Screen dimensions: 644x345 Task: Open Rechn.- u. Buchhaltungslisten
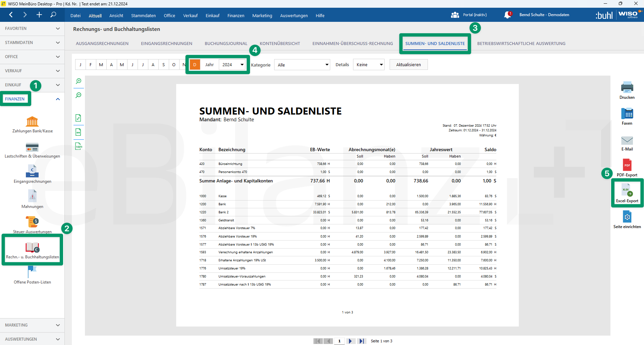(x=32, y=248)
